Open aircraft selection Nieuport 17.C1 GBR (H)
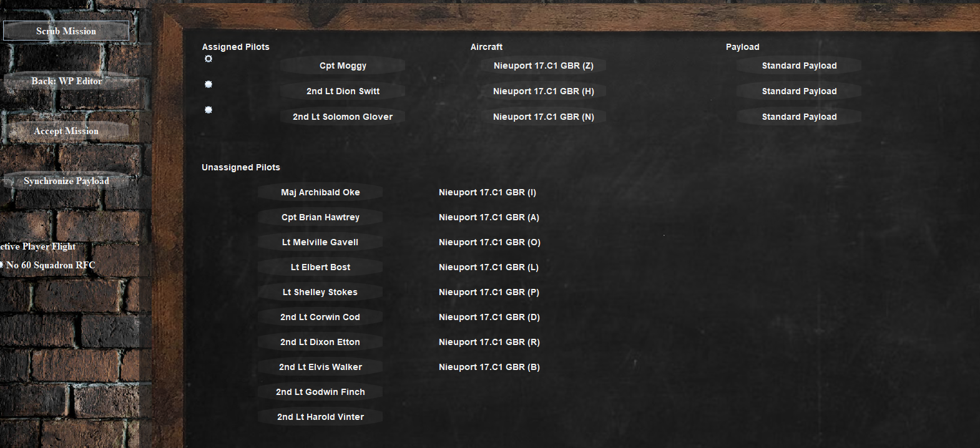The height and width of the screenshot is (448, 980). pos(543,91)
